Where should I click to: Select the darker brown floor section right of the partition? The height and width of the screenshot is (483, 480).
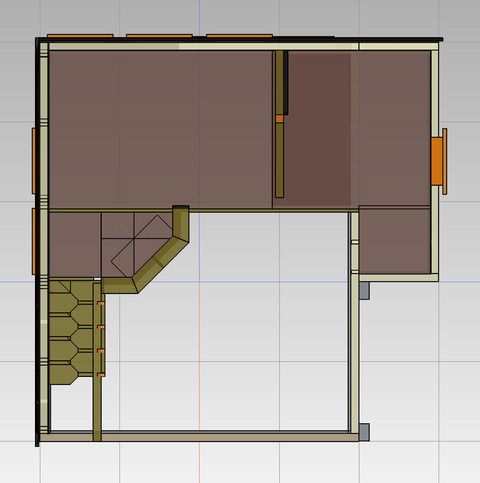click(x=317, y=130)
